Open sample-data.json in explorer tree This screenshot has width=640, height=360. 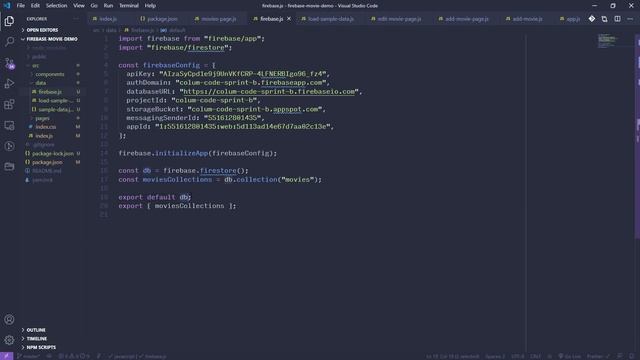(x=56, y=109)
